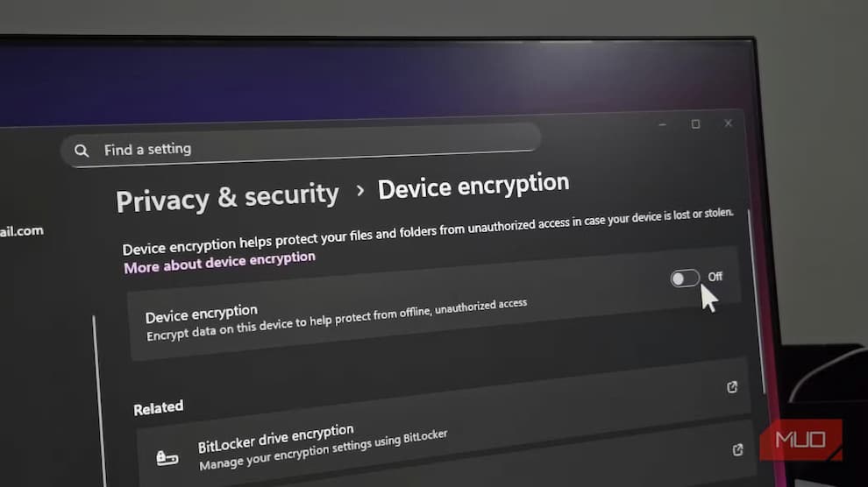
Task: Click the breadcrumb chevron separator
Action: coord(360,191)
